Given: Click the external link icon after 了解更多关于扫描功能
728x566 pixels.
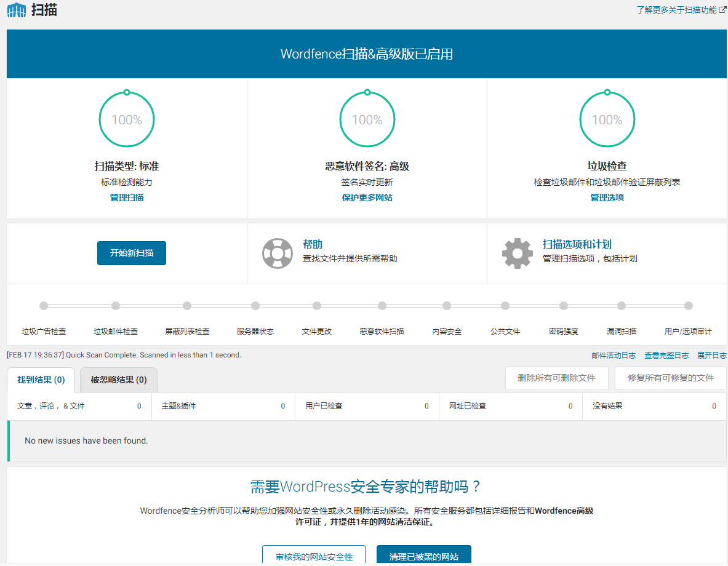Looking at the screenshot, I should (x=722, y=10).
